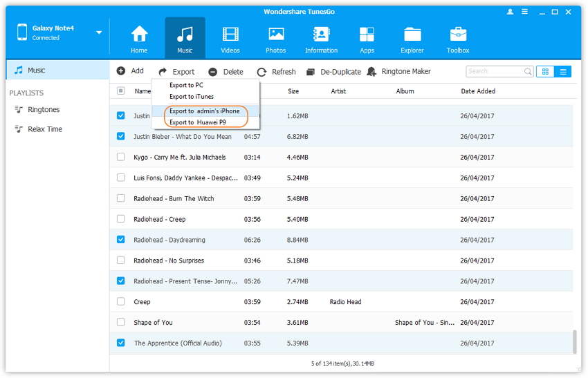Select Export to PC menu item
This screenshot has width=588, height=378.
coord(186,85)
